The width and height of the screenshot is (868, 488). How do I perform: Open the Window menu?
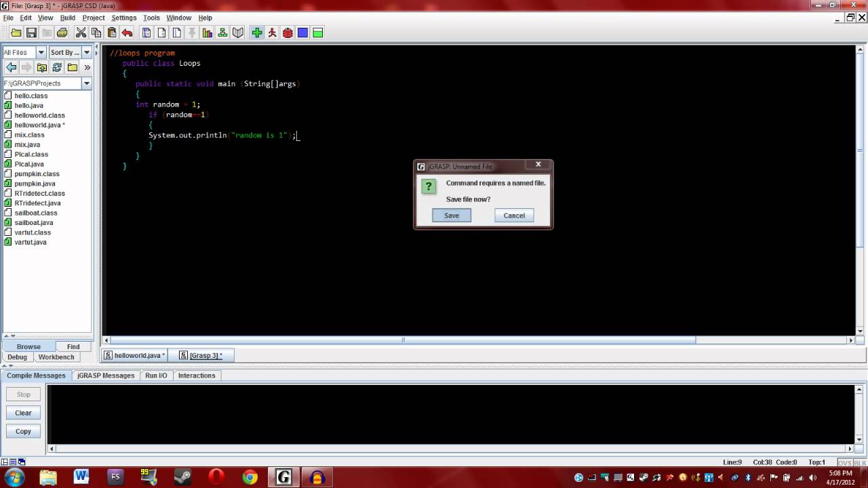tap(179, 18)
